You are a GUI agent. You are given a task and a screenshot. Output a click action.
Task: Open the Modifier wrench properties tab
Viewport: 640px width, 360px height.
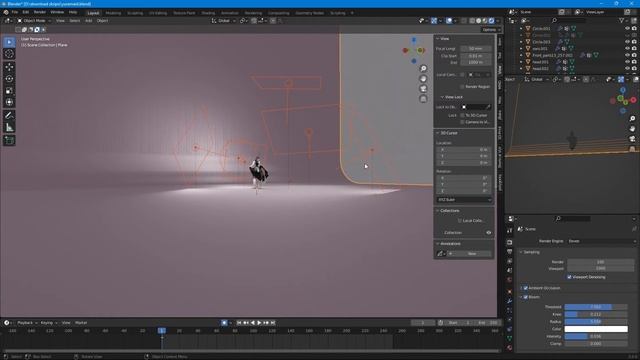pos(509,301)
